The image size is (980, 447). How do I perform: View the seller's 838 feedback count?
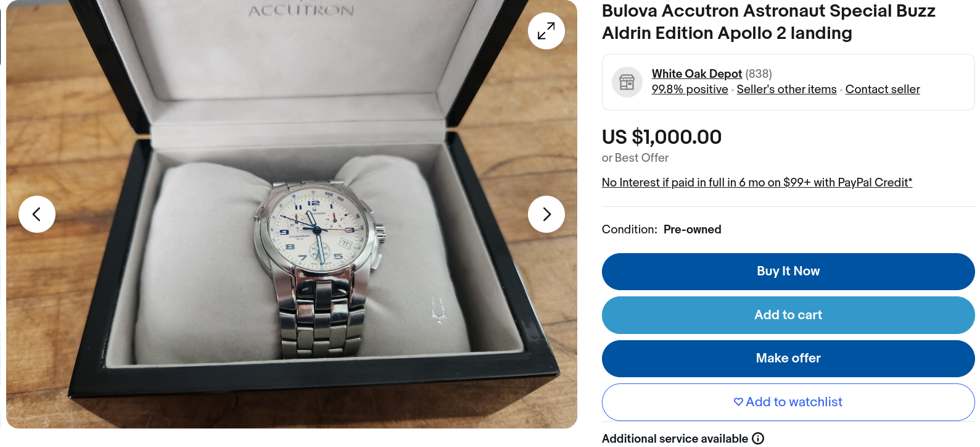pos(759,74)
